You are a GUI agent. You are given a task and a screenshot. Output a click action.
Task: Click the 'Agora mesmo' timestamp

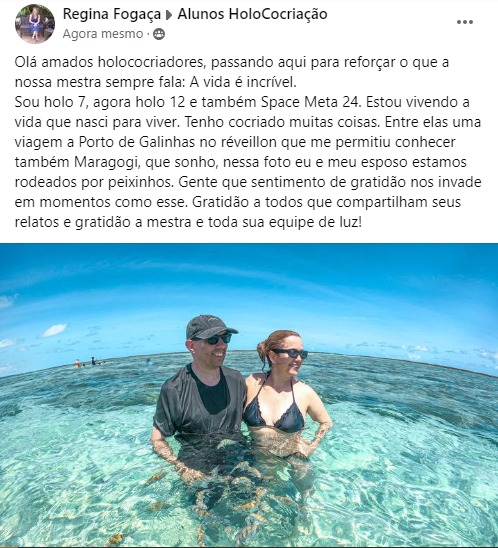103,34
